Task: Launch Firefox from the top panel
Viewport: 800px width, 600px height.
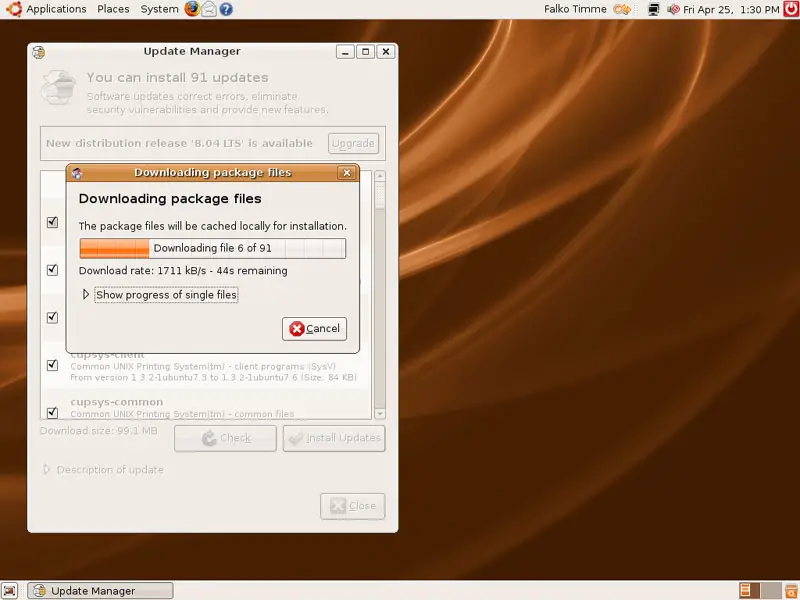Action: (192, 9)
